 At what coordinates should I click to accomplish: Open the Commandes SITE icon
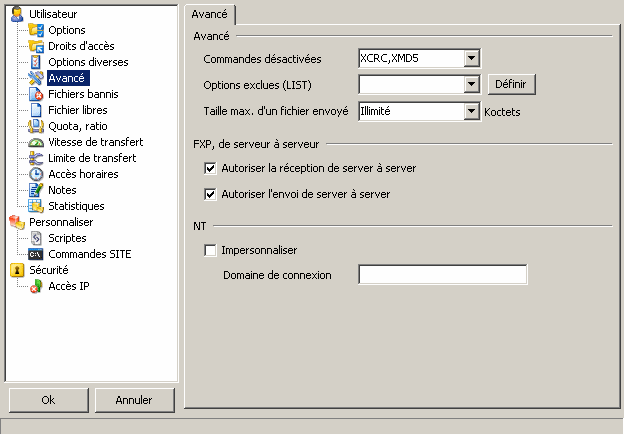point(36,254)
